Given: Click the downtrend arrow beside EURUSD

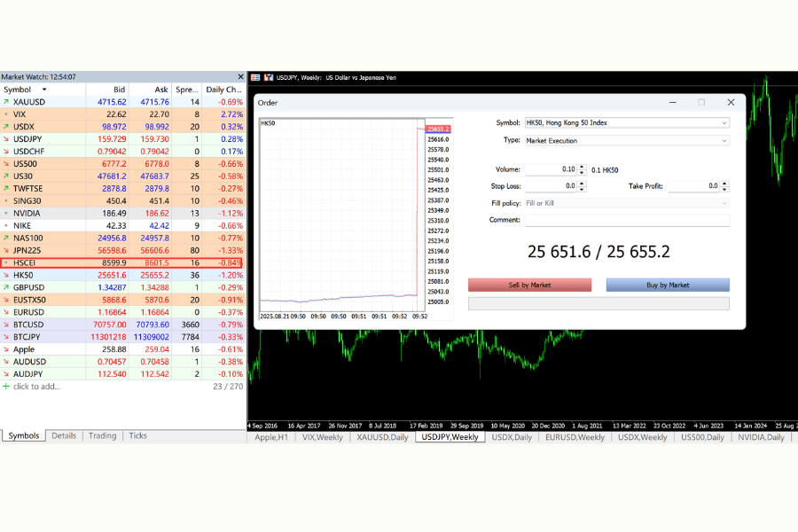Looking at the screenshot, I should tap(7, 312).
